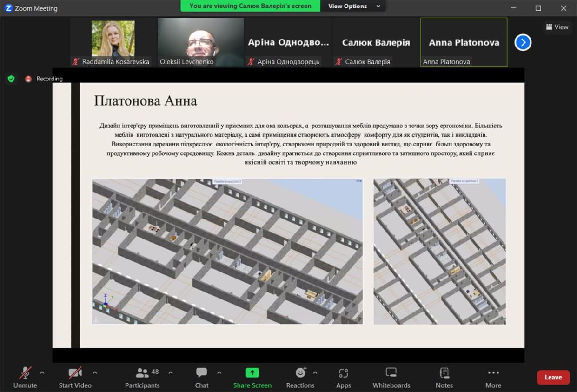
Task: Click muted mic icon on Аріна Однодворець tile
Action: (x=251, y=61)
